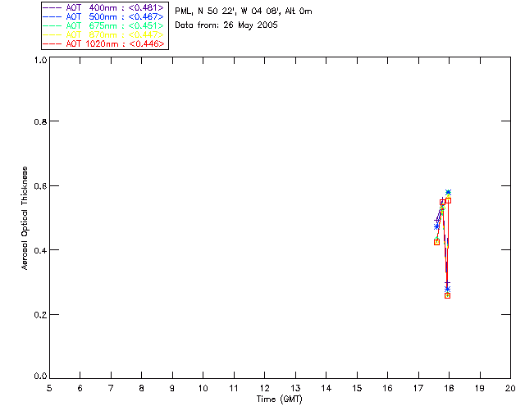
Task: Click the x-axis label 7
Action: pyautogui.click(x=111, y=388)
